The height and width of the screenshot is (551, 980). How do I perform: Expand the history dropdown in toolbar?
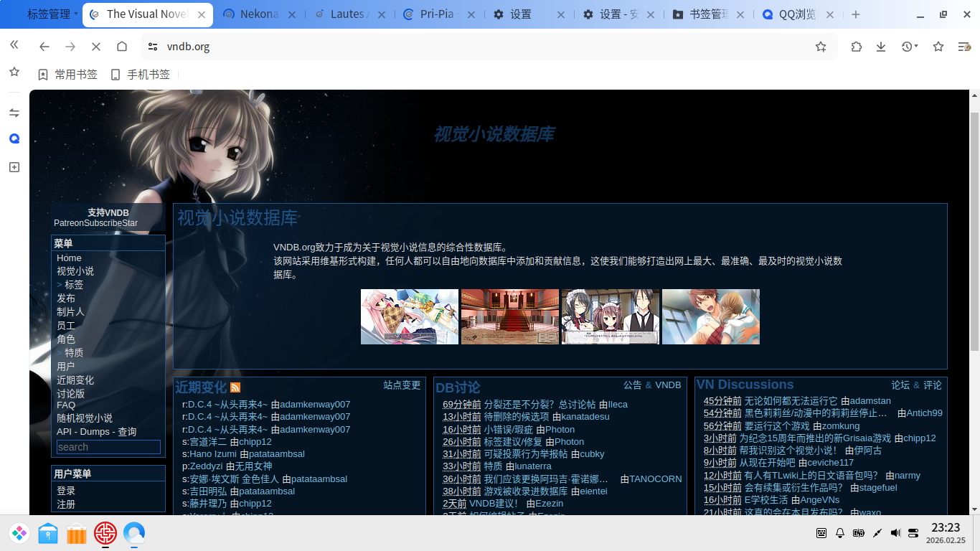(910, 47)
